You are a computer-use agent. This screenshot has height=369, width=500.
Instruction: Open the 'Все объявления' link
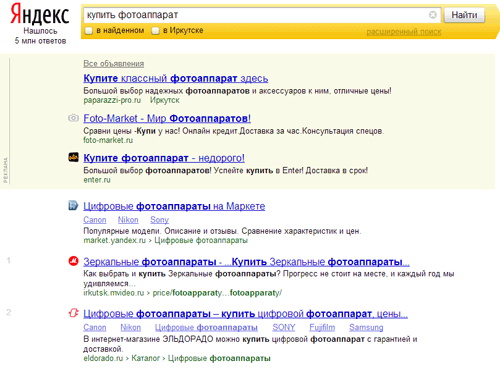pyautogui.click(x=114, y=64)
